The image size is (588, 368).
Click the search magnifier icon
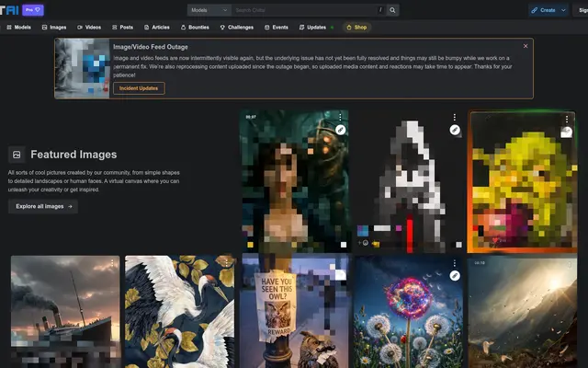[392, 10]
